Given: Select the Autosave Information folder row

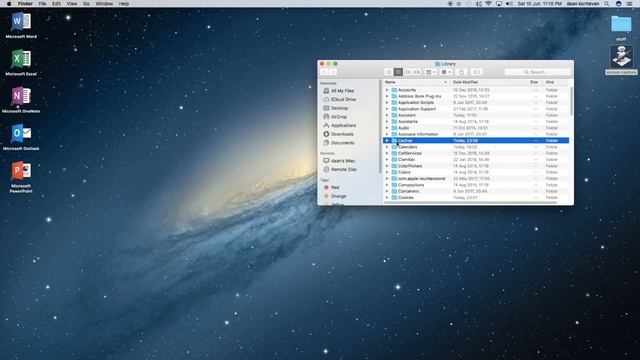Looking at the screenshot, I should [476, 134].
